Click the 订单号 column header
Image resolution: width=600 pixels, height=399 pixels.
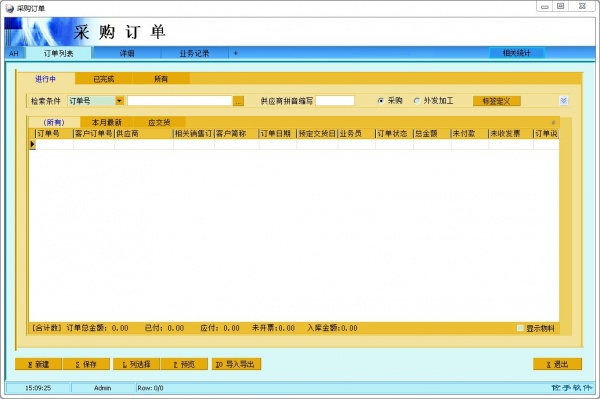click(54, 134)
